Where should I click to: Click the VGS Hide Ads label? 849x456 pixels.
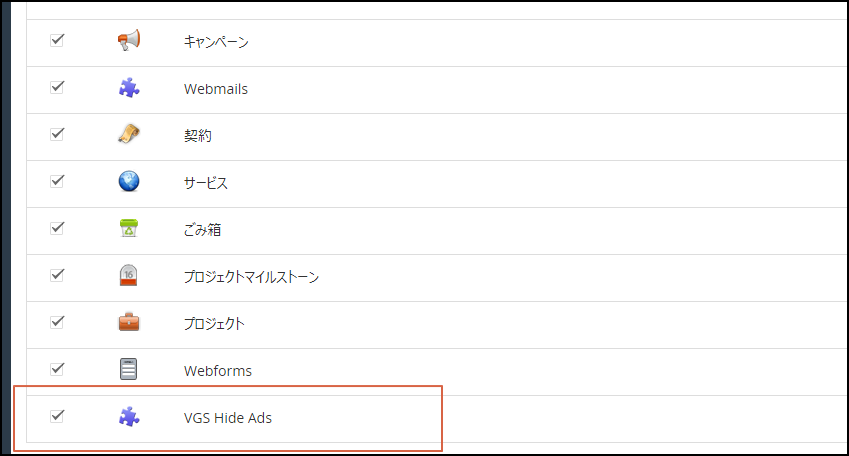point(228,418)
